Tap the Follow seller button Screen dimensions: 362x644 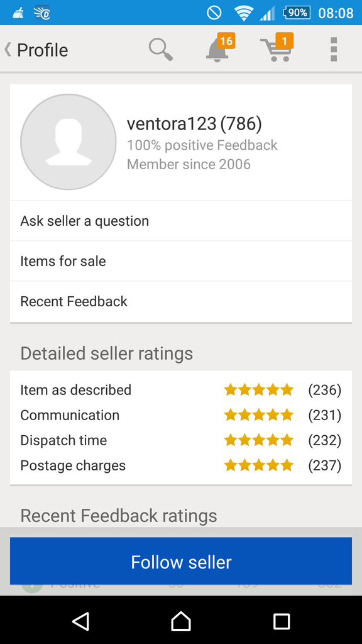click(x=181, y=562)
